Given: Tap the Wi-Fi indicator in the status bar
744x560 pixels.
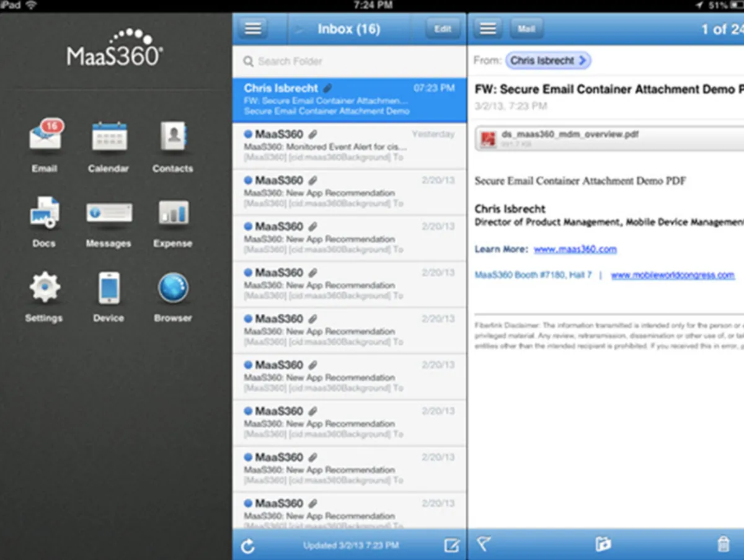Looking at the screenshot, I should coord(32,5).
